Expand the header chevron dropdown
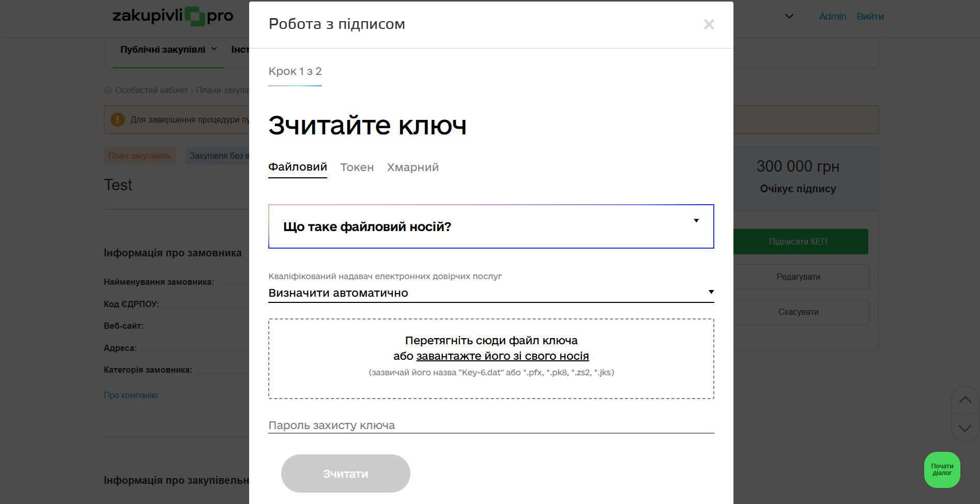The image size is (980, 504). [789, 17]
